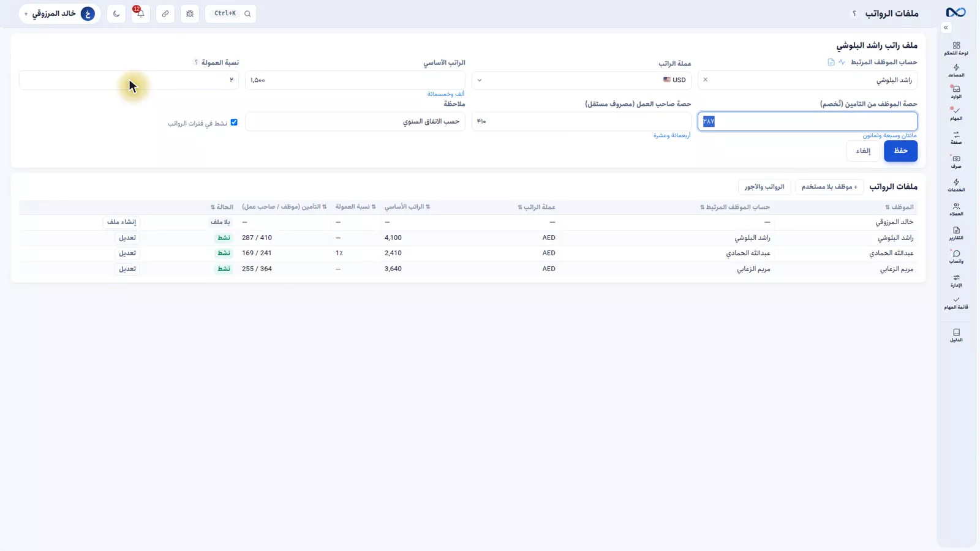The image size is (980, 551).
Task: Click the الراتب الأساسي salary field
Action: 355,80
